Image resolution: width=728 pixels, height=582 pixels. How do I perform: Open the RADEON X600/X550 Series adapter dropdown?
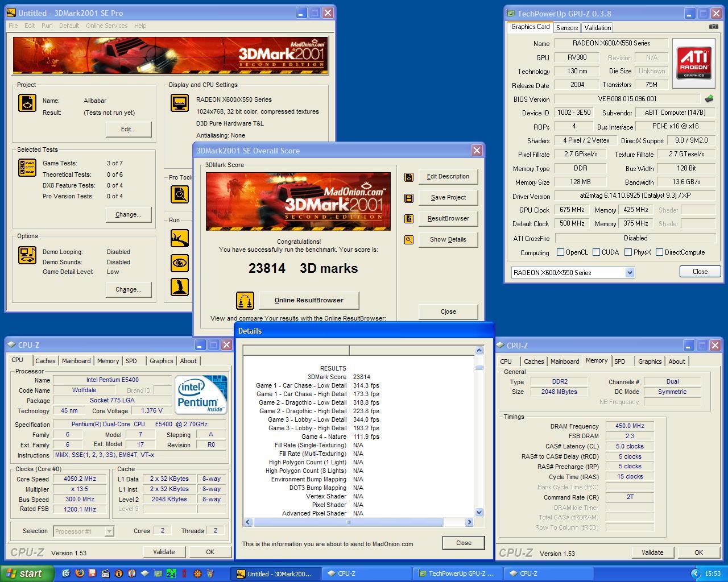[630, 273]
